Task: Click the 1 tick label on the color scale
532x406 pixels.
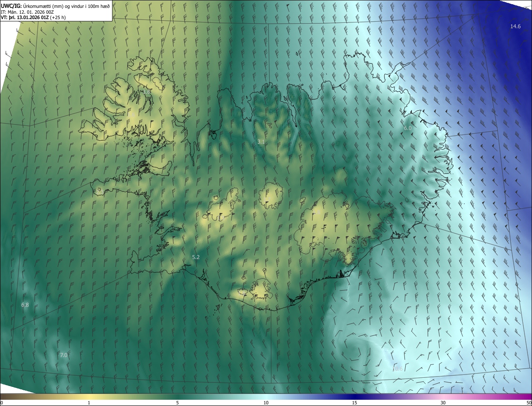Action: coord(89,403)
